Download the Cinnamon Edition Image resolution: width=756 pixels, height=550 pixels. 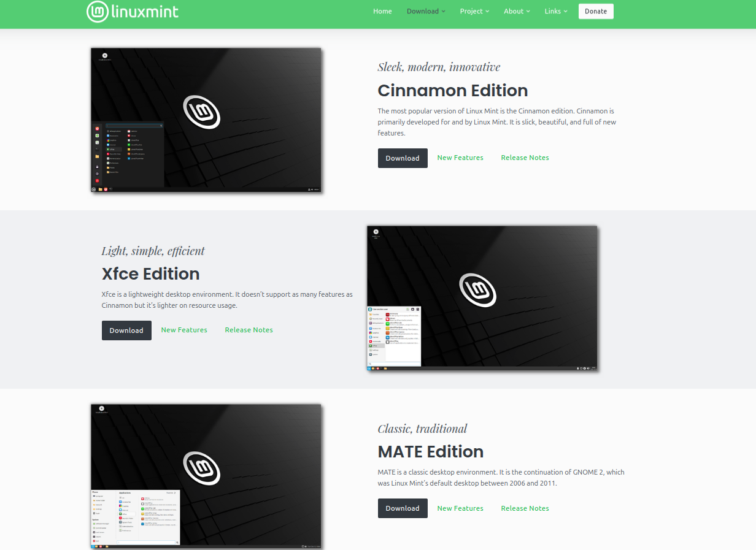403,158
